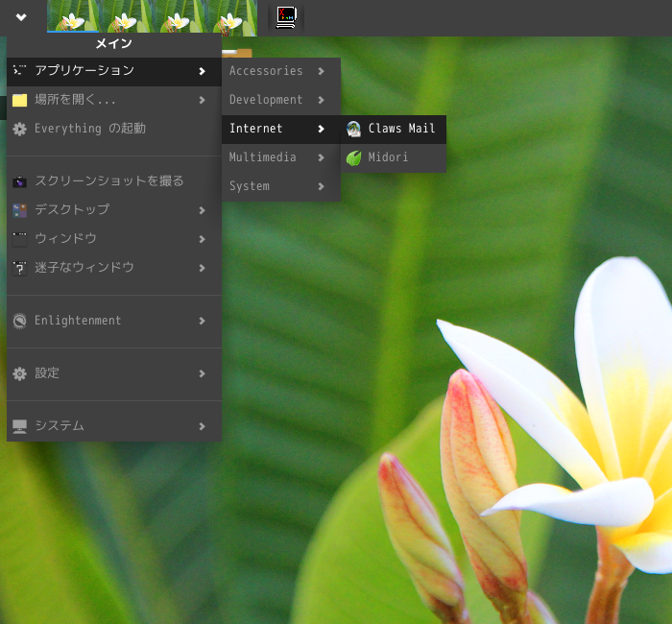
Task: Click the gear icon beside Everything の起動
Action: (x=20, y=129)
